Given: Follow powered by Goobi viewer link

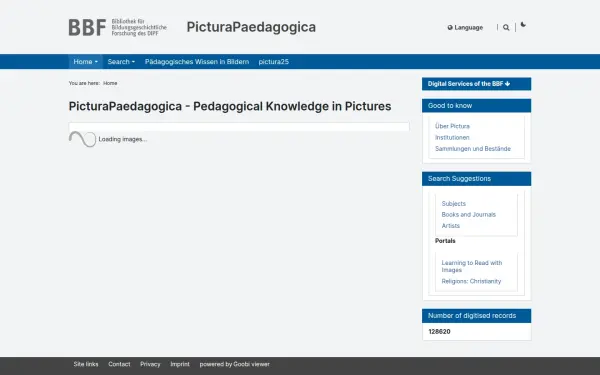Looking at the screenshot, I should (x=235, y=364).
